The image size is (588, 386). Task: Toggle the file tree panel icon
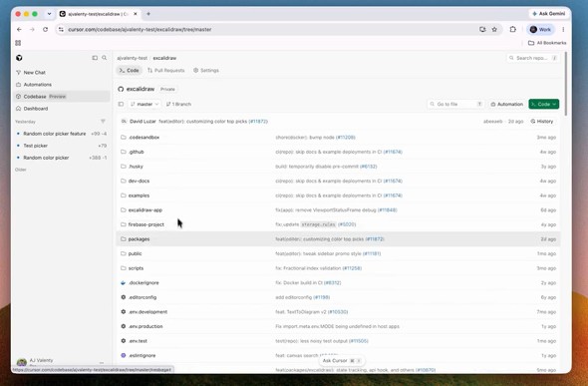coord(121,104)
